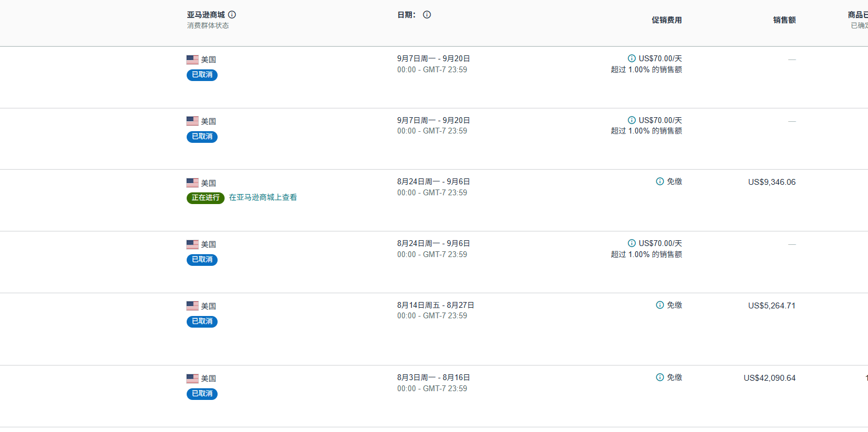Screen dimensions: 868x432
Task: Click the 已取消 badge in the cancelled 8月24日 row
Action: pyautogui.click(x=202, y=260)
